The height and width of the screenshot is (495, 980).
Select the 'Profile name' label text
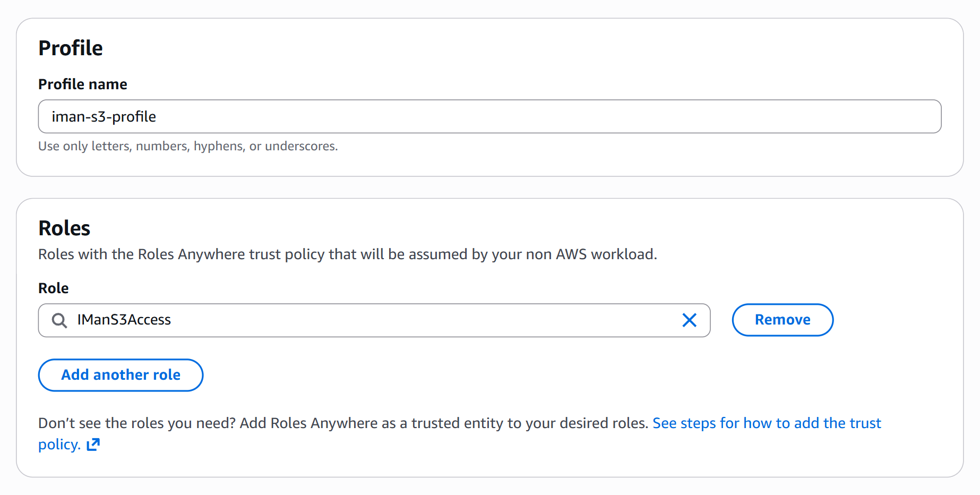(83, 84)
